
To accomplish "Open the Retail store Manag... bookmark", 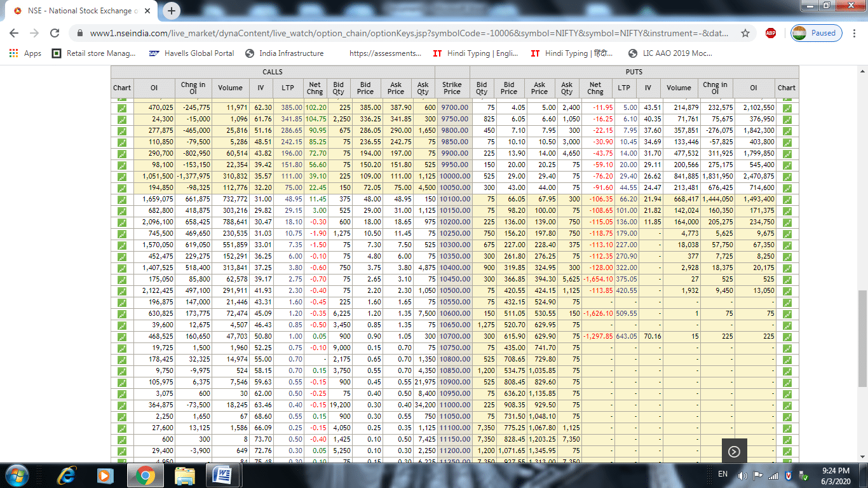I will (94, 53).
